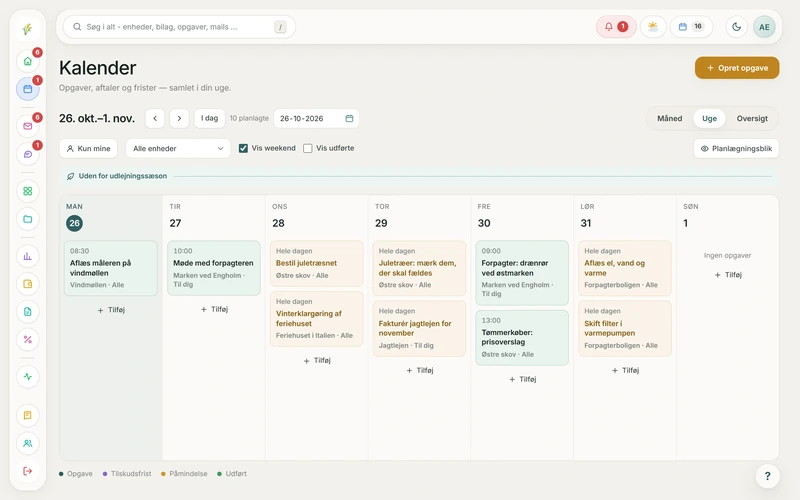This screenshot has width=800, height=500.
Task: Add task with Tilføj under Thursday 29
Action: [x=419, y=370]
